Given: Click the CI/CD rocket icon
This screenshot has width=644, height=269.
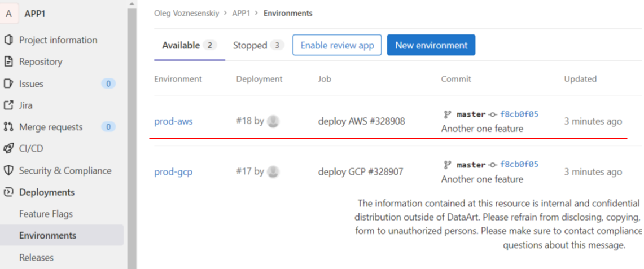Looking at the screenshot, I should point(8,148).
